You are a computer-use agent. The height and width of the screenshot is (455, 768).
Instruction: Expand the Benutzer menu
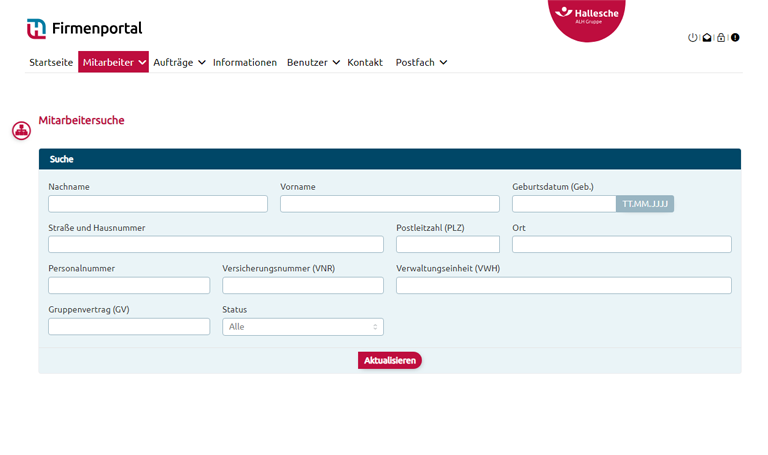point(313,62)
